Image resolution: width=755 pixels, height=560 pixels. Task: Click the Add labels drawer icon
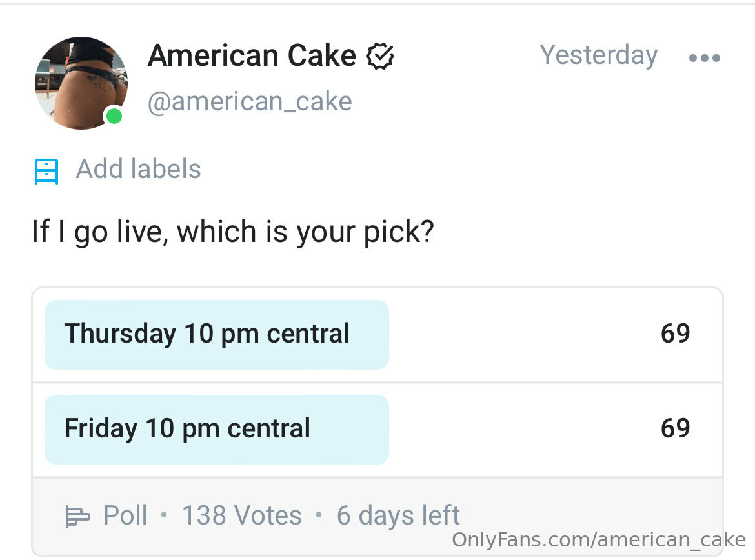pyautogui.click(x=46, y=172)
